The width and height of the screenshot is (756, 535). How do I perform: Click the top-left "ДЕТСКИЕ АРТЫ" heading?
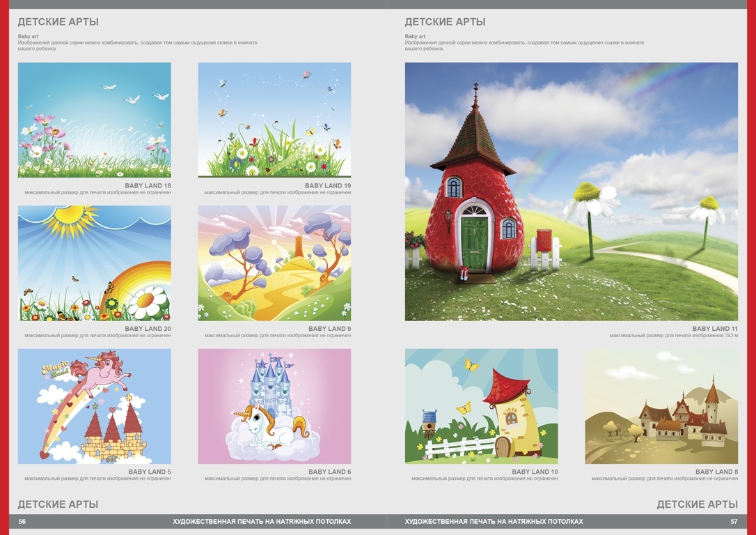click(58, 22)
